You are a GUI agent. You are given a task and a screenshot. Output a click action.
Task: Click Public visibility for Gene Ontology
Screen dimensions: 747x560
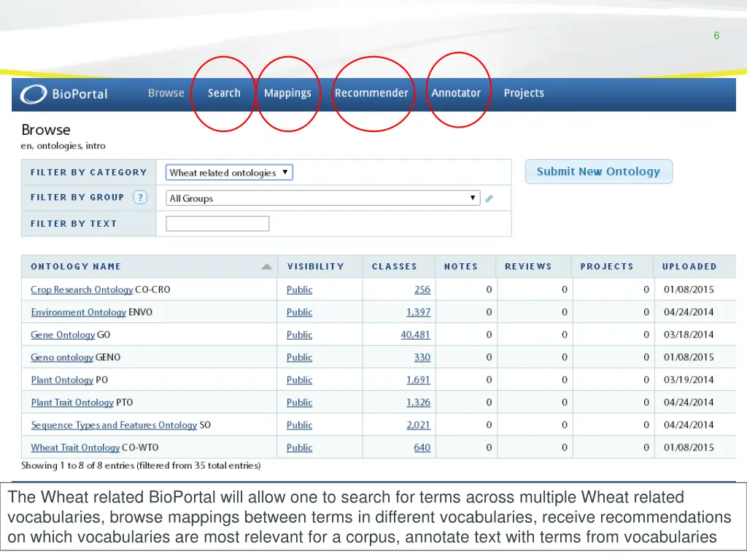pos(299,335)
